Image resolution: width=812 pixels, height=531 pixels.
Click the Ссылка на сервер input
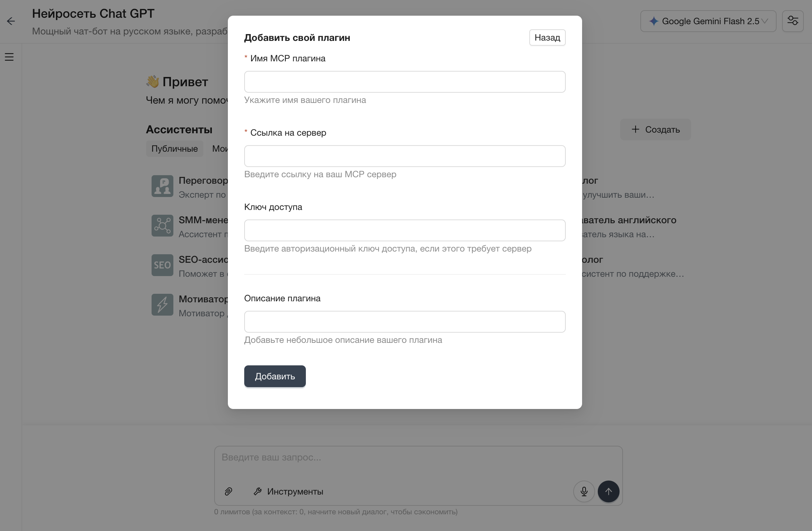(x=405, y=156)
